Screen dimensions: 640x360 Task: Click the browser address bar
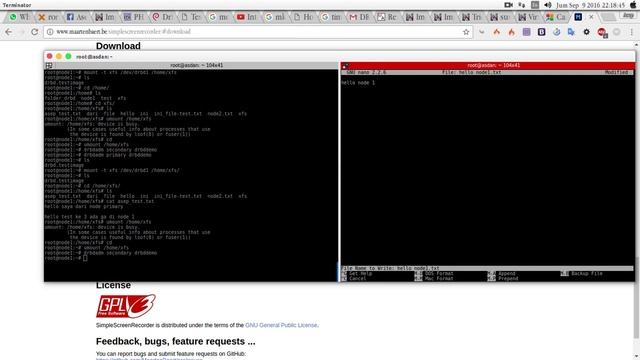(259, 32)
